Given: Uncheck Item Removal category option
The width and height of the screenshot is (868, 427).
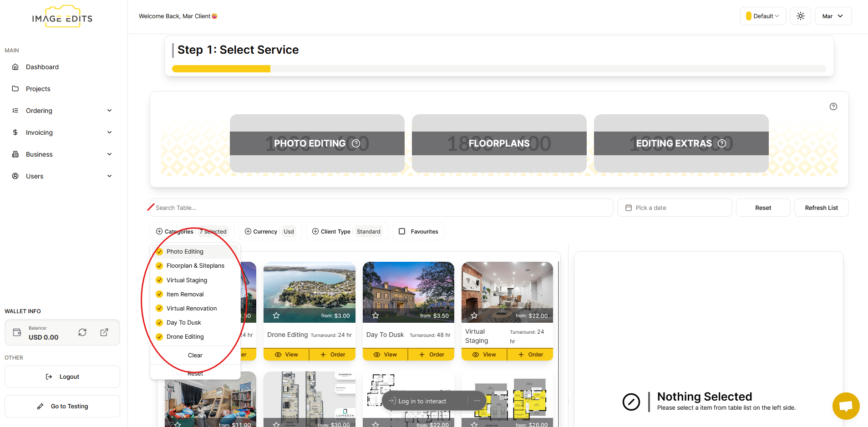Looking at the screenshot, I should tap(159, 294).
